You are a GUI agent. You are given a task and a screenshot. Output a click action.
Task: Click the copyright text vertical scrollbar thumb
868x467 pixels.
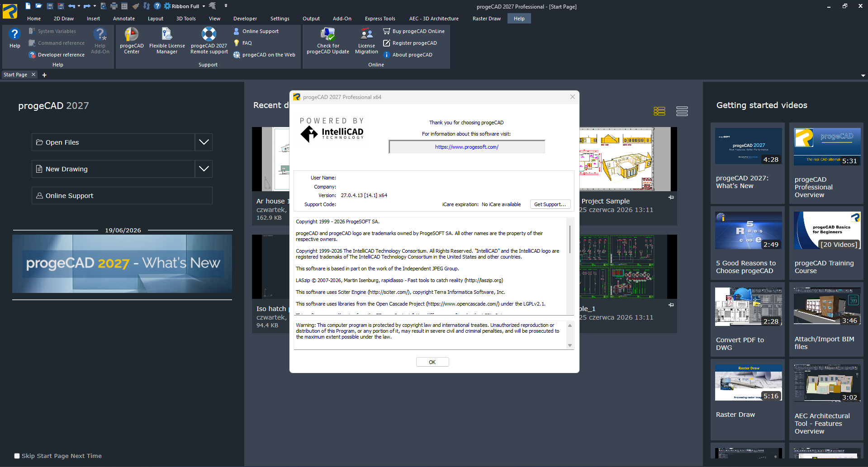pyautogui.click(x=570, y=239)
